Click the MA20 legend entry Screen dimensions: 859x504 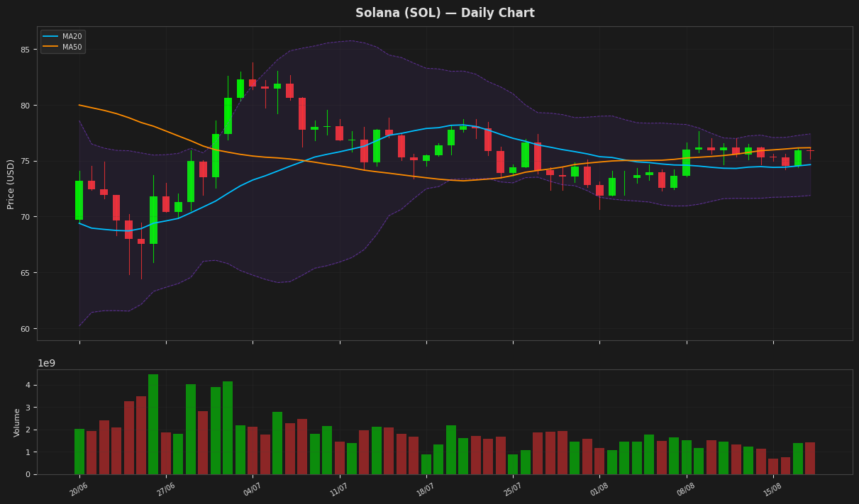[63, 36]
